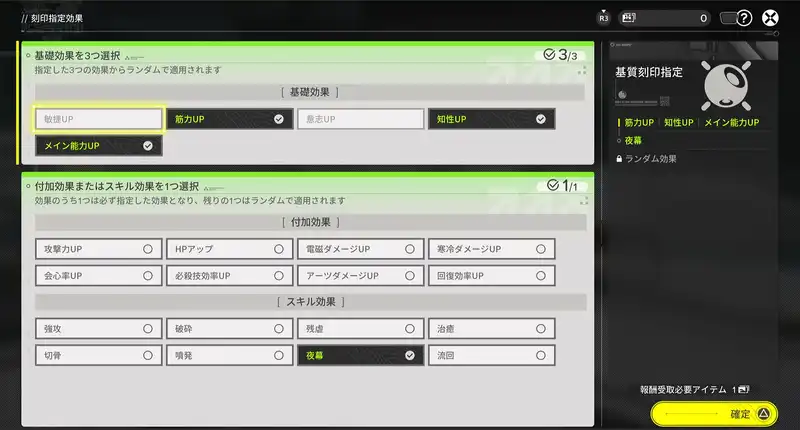Deselect the 知性UP base effect
800x430 pixels.
pyautogui.click(x=491, y=119)
